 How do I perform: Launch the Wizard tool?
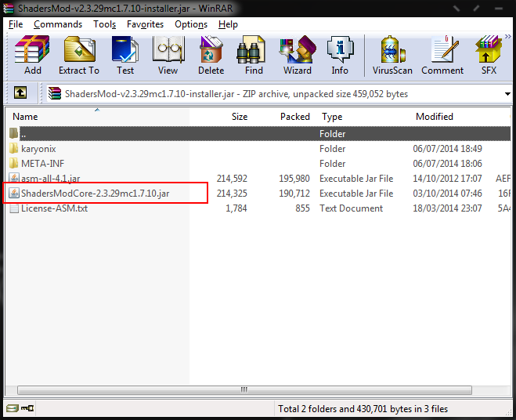click(298, 55)
